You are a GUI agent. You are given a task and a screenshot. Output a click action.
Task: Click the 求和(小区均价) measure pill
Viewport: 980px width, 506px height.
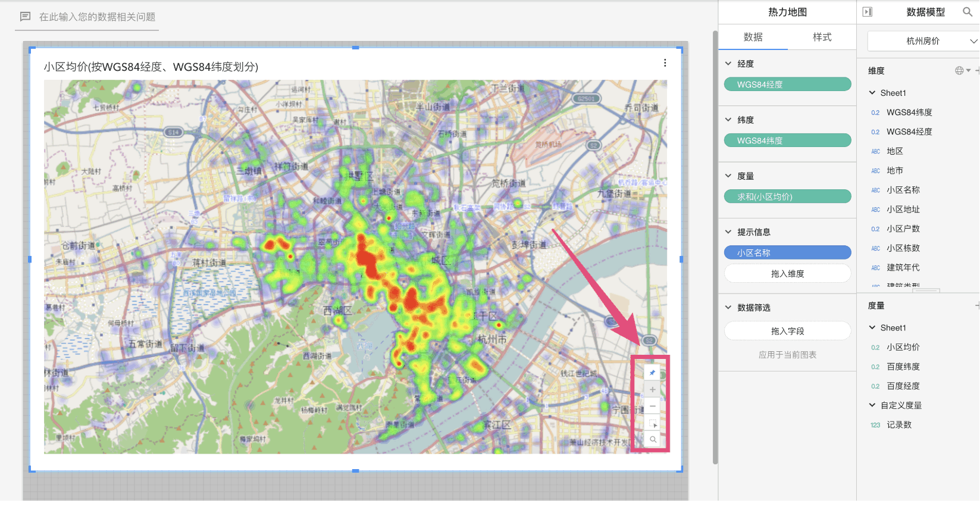click(x=787, y=196)
